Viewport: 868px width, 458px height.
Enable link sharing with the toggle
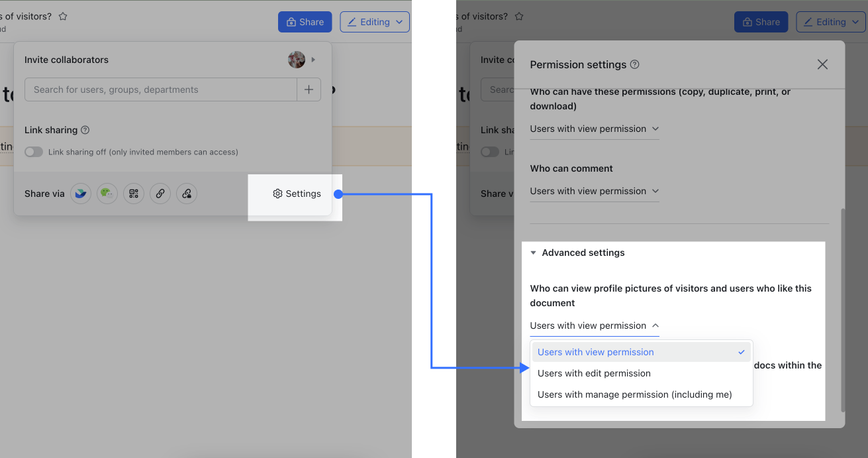33,152
